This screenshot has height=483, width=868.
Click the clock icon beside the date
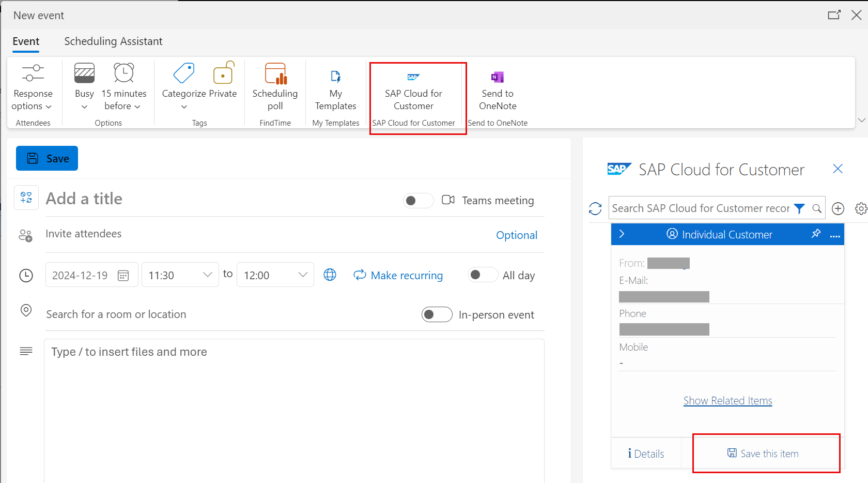click(26, 275)
